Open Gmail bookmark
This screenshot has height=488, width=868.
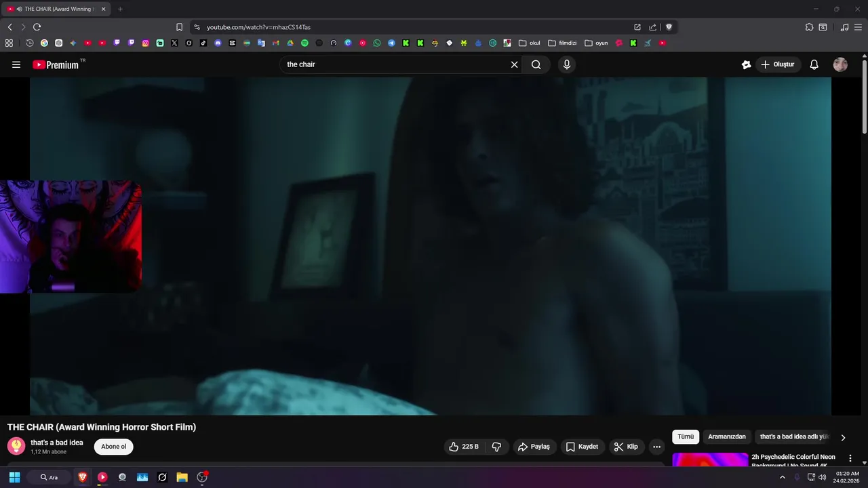pyautogui.click(x=275, y=43)
